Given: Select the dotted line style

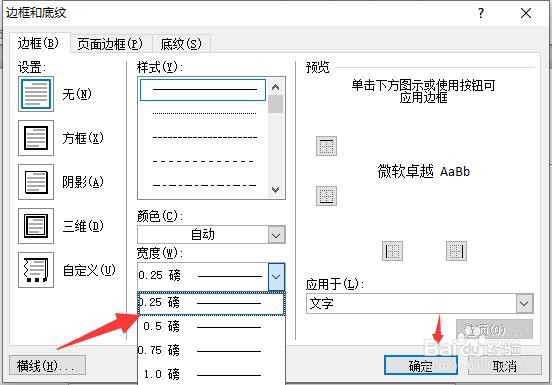Looking at the screenshot, I should (203, 114).
